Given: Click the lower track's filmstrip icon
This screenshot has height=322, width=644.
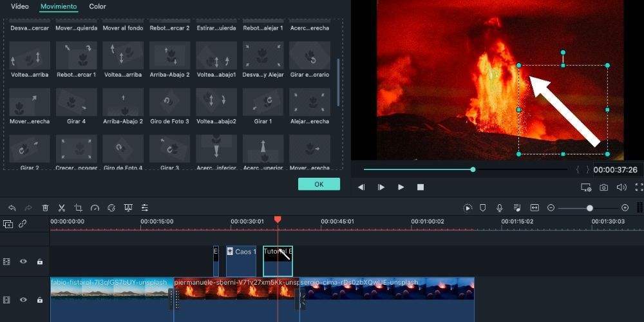Looking at the screenshot, I should point(6,300).
